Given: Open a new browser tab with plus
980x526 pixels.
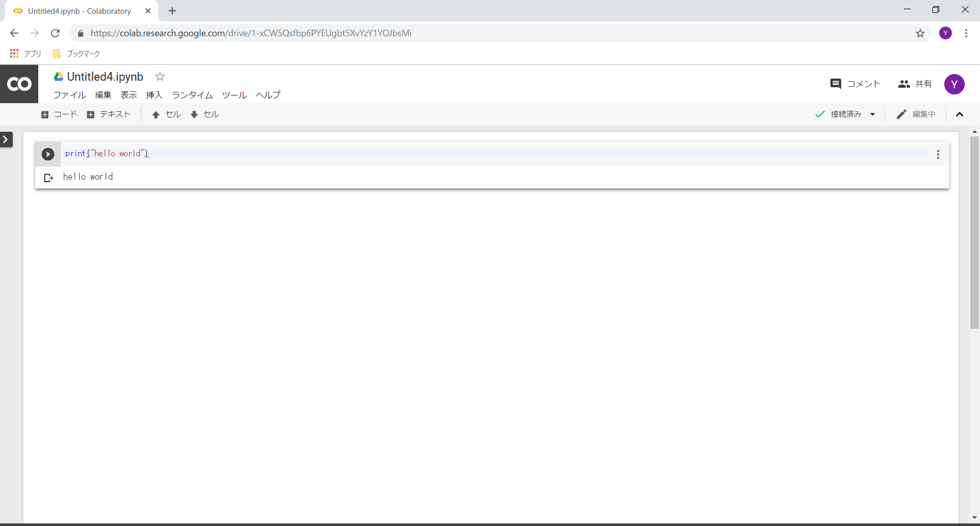Looking at the screenshot, I should click(172, 11).
